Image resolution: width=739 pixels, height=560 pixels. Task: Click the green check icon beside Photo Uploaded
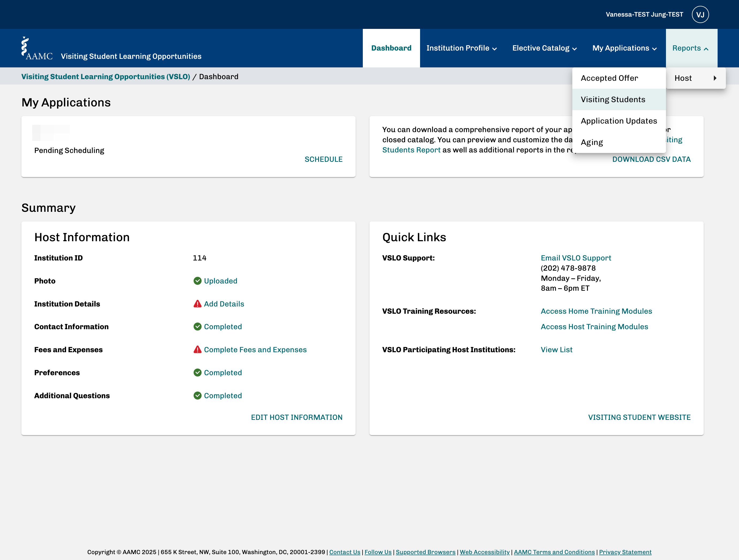pos(197,281)
